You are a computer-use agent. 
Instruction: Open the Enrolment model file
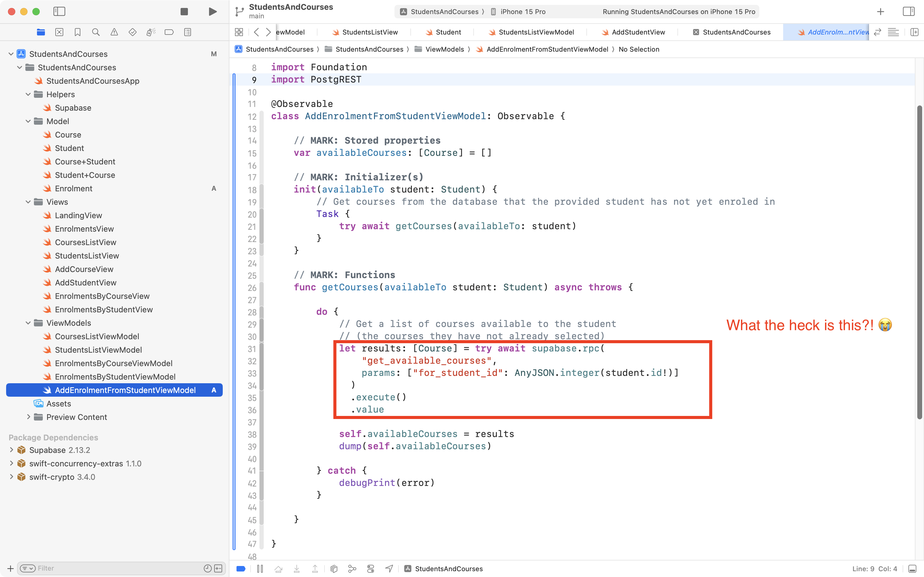click(73, 188)
